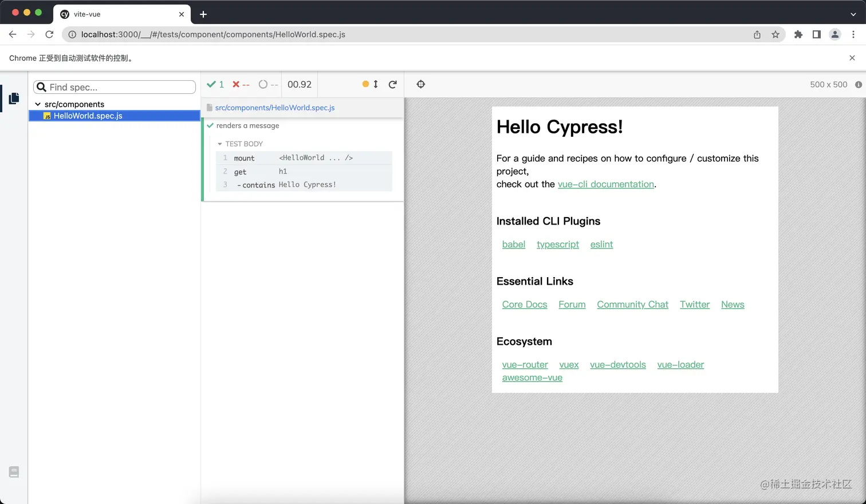Click the Find spec search field
This screenshot has width=866, height=504.
coord(115,87)
